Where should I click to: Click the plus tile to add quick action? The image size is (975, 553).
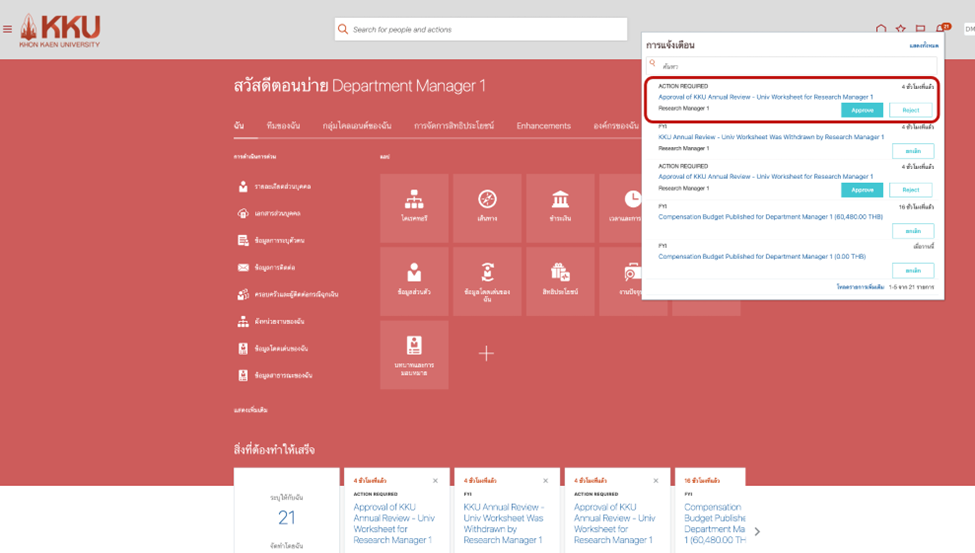(486, 353)
